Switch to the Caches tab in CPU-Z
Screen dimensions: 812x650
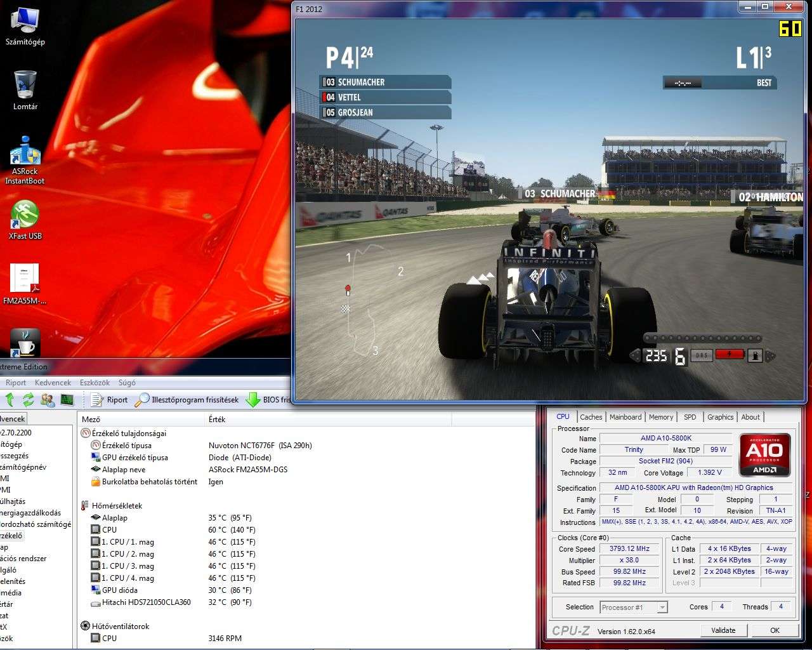tap(591, 417)
